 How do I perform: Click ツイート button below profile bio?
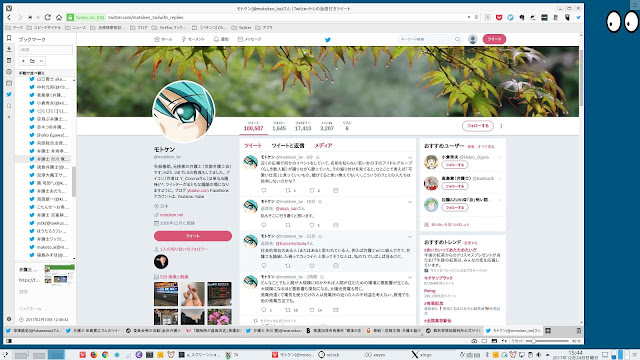193,236
